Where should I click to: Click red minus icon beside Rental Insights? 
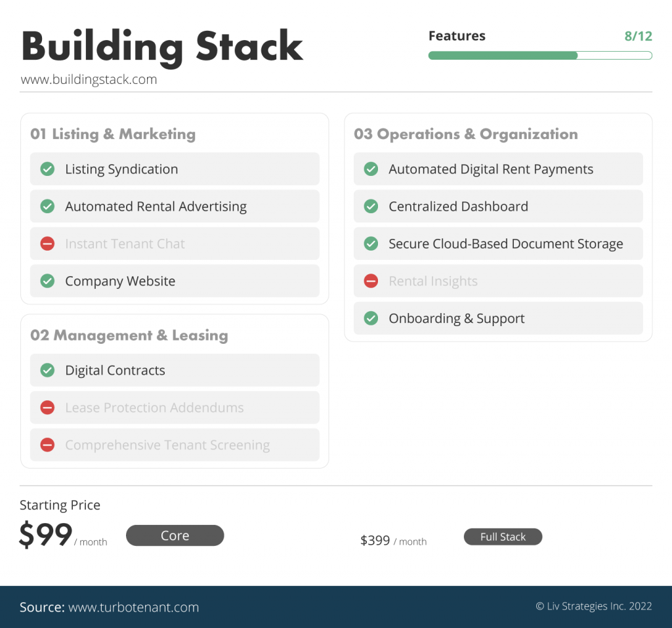pyautogui.click(x=371, y=281)
